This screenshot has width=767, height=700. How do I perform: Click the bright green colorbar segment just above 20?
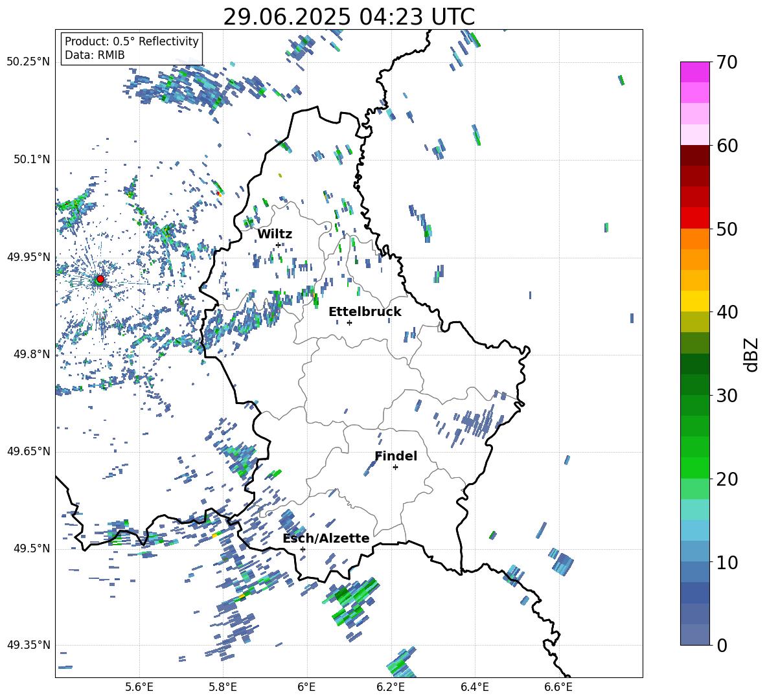click(695, 468)
